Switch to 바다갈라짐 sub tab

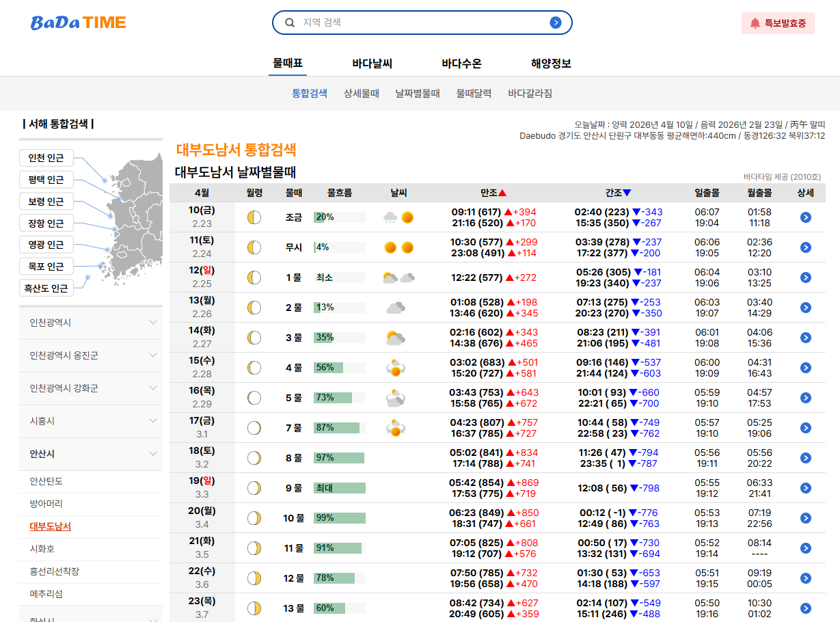point(530,94)
